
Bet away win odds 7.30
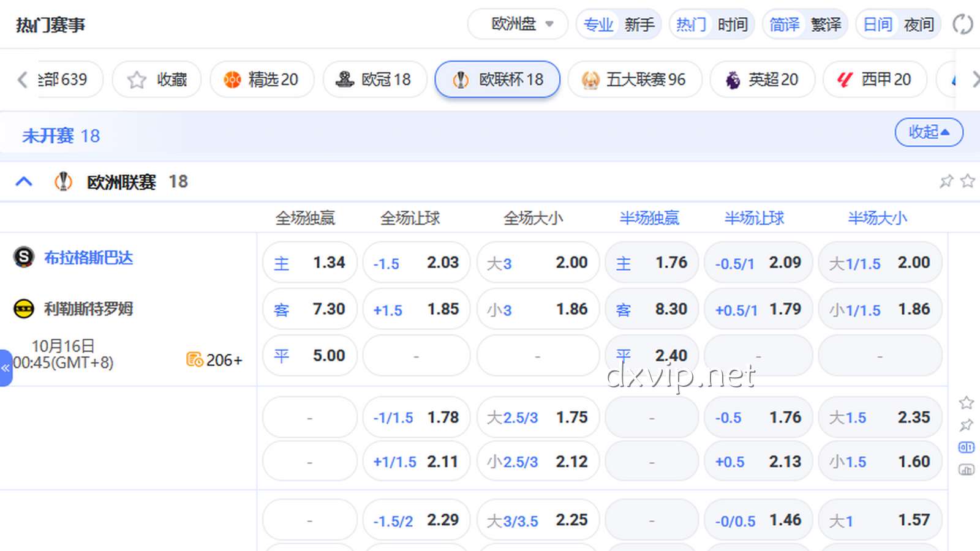[310, 309]
